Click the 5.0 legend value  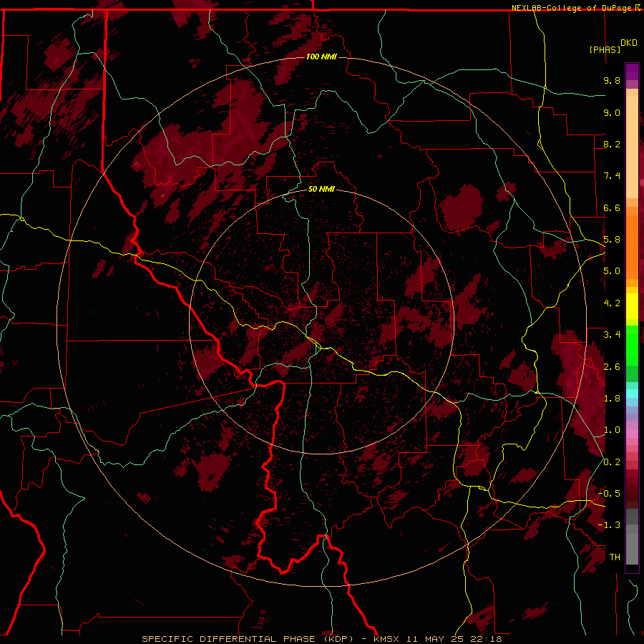click(x=612, y=271)
